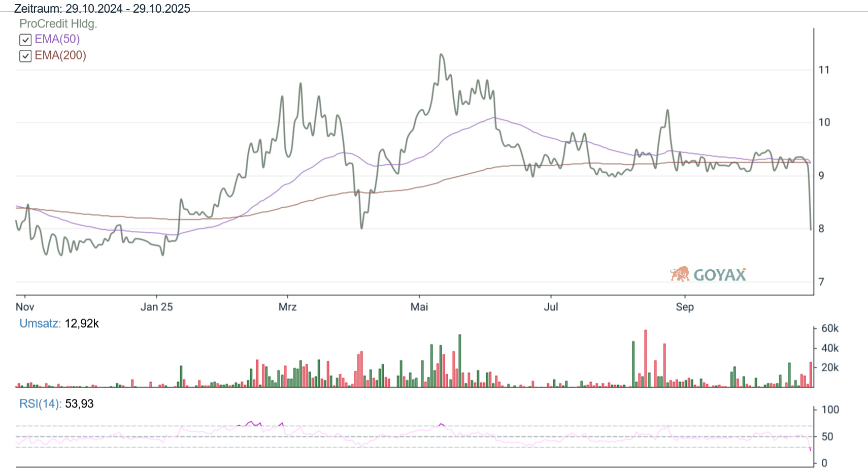868x470 pixels.
Task: Uncheck the EMA(200) checkbox
Action: click(25, 56)
